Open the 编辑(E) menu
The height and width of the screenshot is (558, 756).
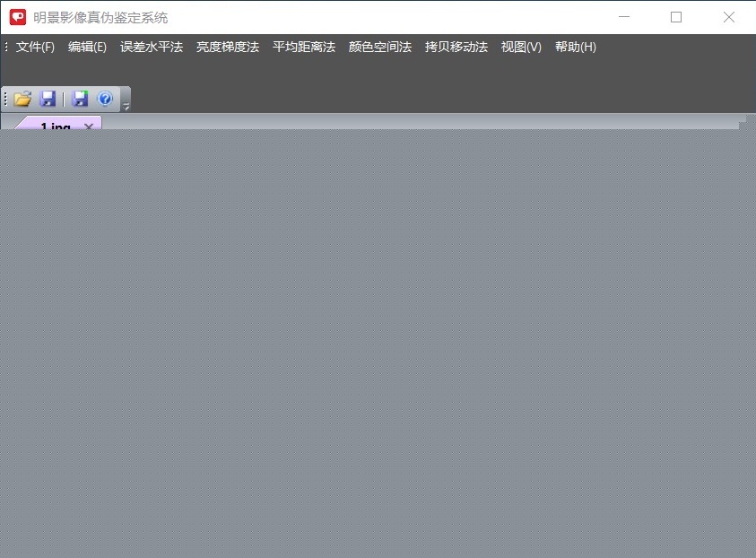[x=87, y=47]
